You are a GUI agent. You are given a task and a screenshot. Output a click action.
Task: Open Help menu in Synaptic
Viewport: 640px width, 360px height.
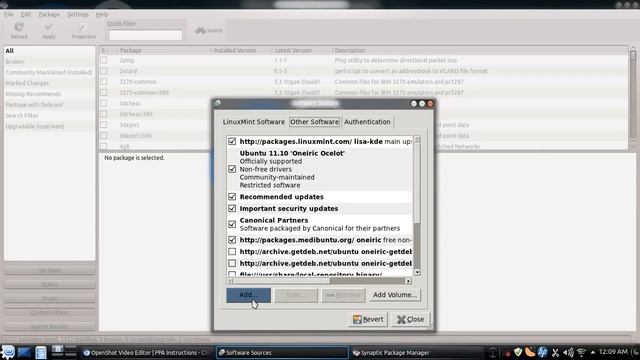[102, 14]
